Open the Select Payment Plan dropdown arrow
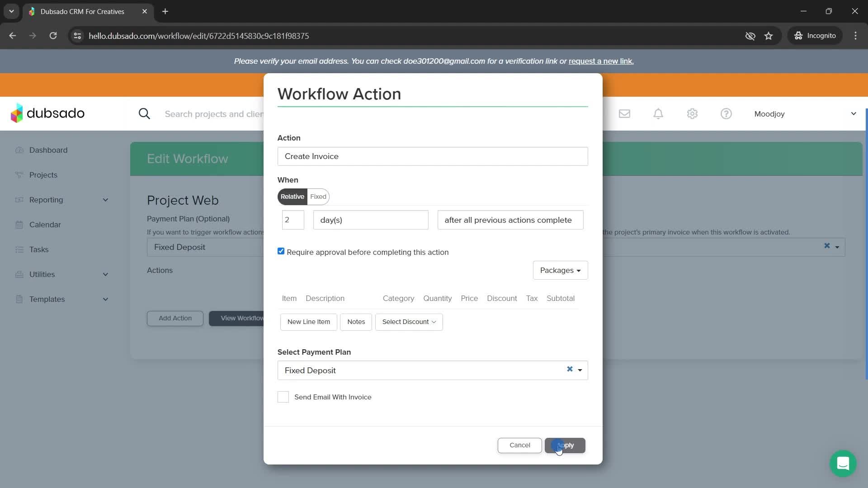The width and height of the screenshot is (868, 488). coord(580,370)
